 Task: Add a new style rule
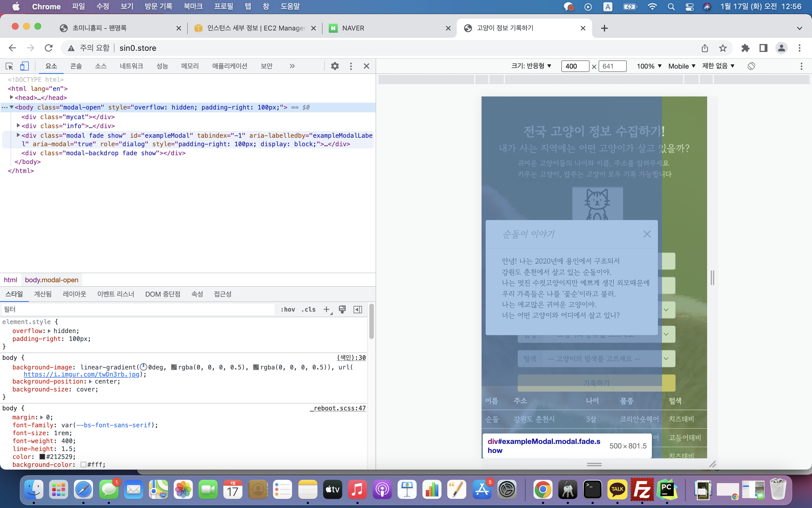click(326, 309)
